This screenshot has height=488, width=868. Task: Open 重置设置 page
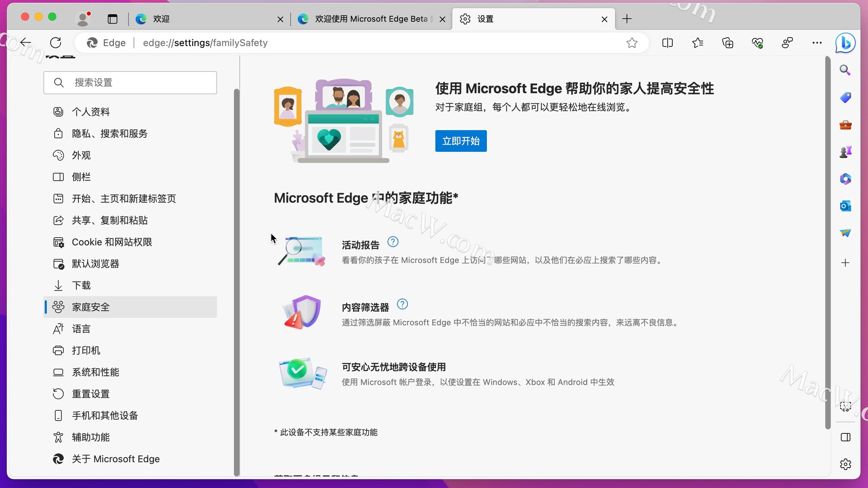click(x=130, y=394)
